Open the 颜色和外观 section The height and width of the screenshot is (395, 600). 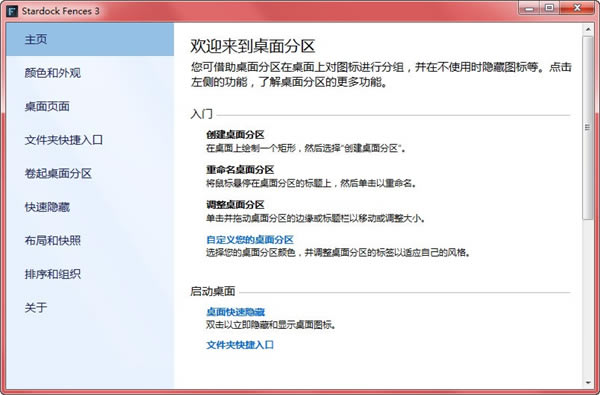click(90, 73)
